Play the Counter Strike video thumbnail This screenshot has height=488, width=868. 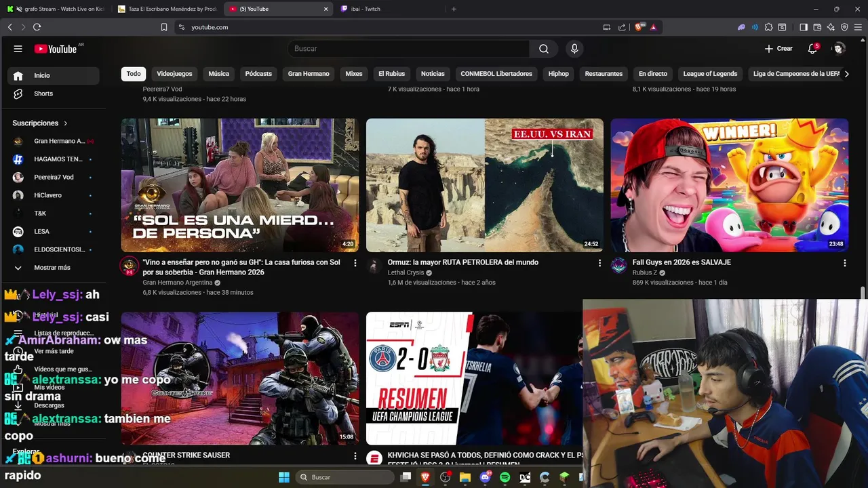click(240, 378)
